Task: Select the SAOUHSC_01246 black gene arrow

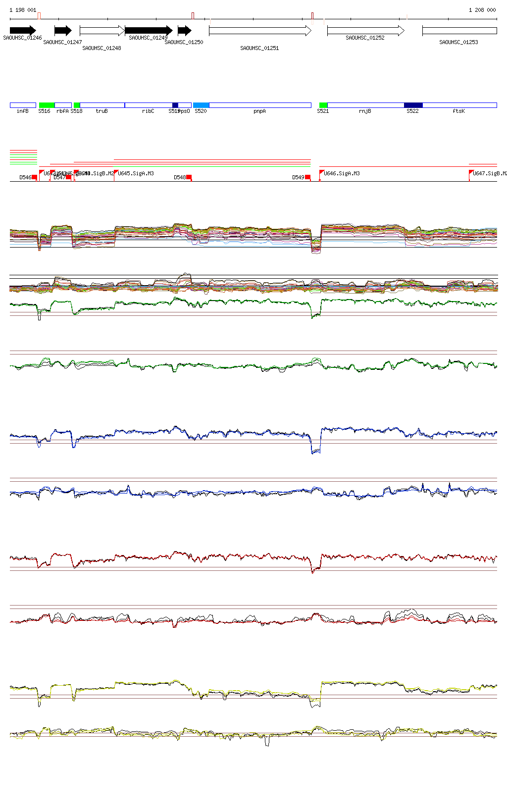Action: point(23,31)
